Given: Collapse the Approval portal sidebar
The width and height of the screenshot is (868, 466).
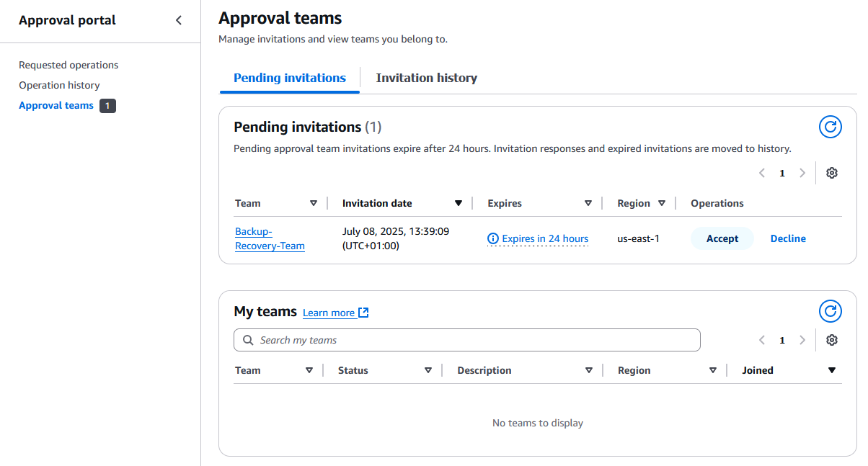Looking at the screenshot, I should (179, 20).
